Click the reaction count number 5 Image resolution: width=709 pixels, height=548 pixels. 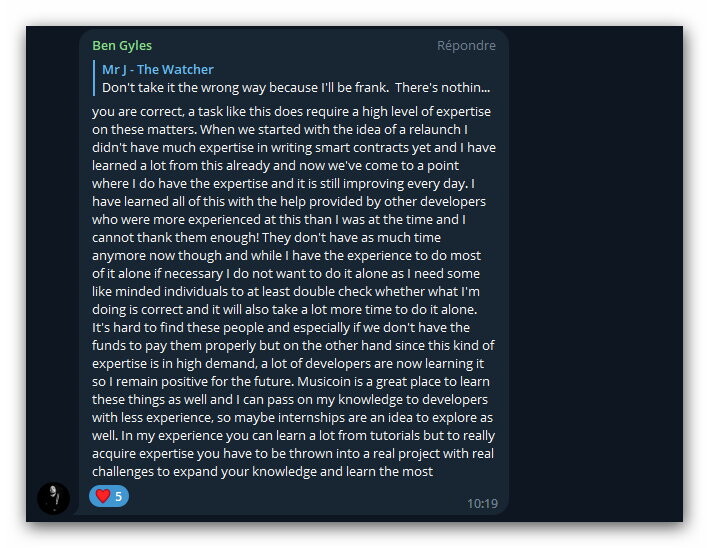[118, 496]
